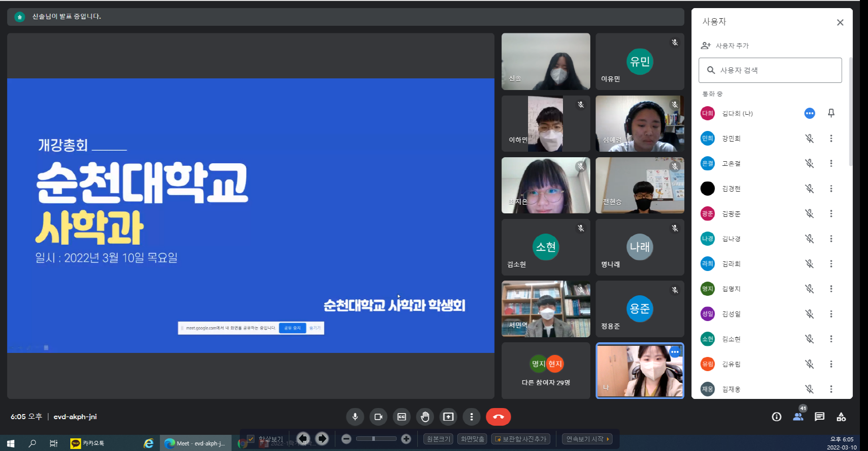868x451 pixels.
Task: Open Internet Explorer from taskbar
Action: pyautogui.click(x=149, y=443)
